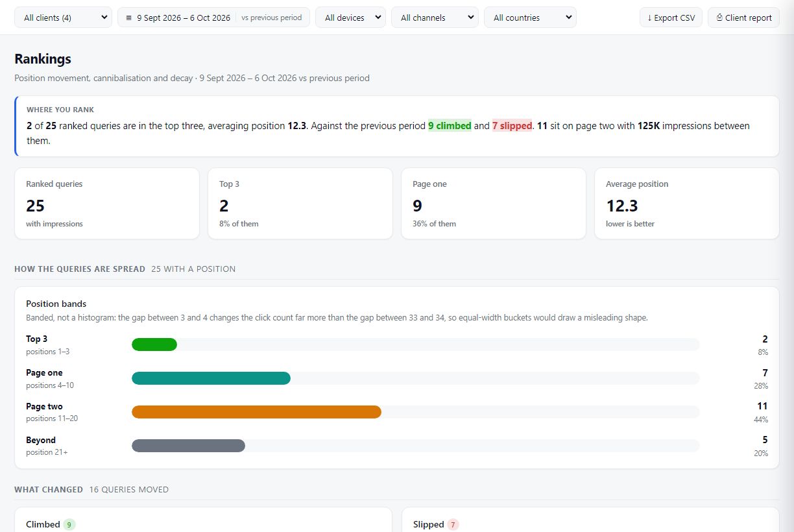
Task: Click the grey Beyond band bar
Action: (188, 446)
